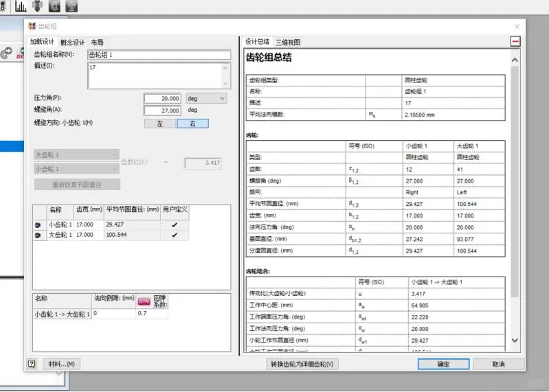Click the 压力角 value field 20.000
The height and width of the screenshot is (392, 549).
(x=162, y=99)
